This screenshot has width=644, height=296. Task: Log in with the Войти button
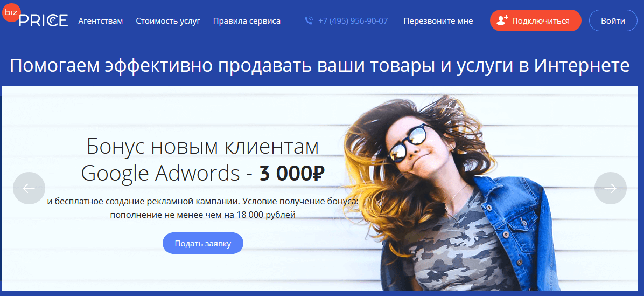(613, 20)
